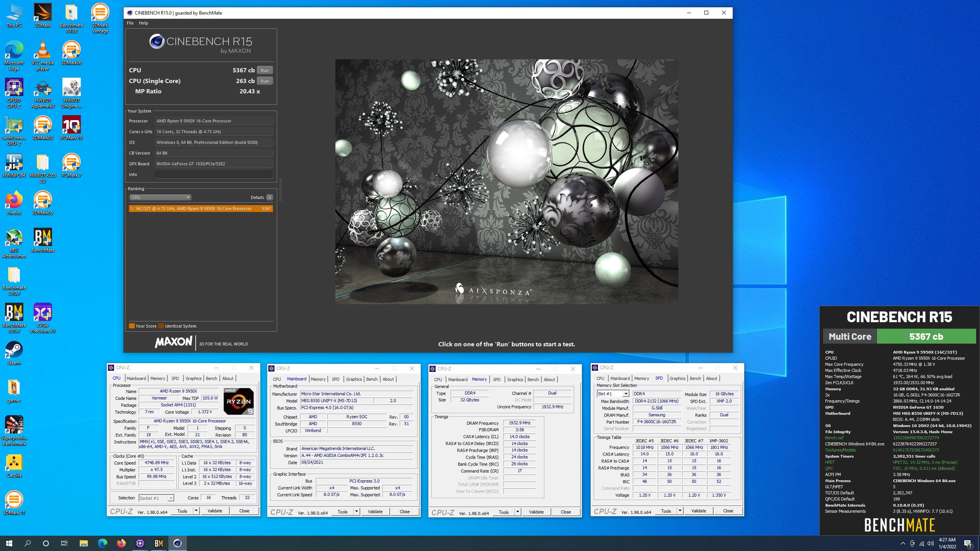Click the BenchMate icon in the taskbar
Image resolution: width=980 pixels, height=551 pixels.
[x=158, y=543]
